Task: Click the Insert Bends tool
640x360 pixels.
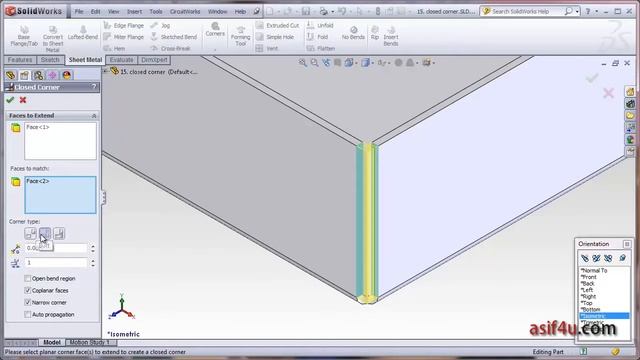Action: pyautogui.click(x=391, y=36)
